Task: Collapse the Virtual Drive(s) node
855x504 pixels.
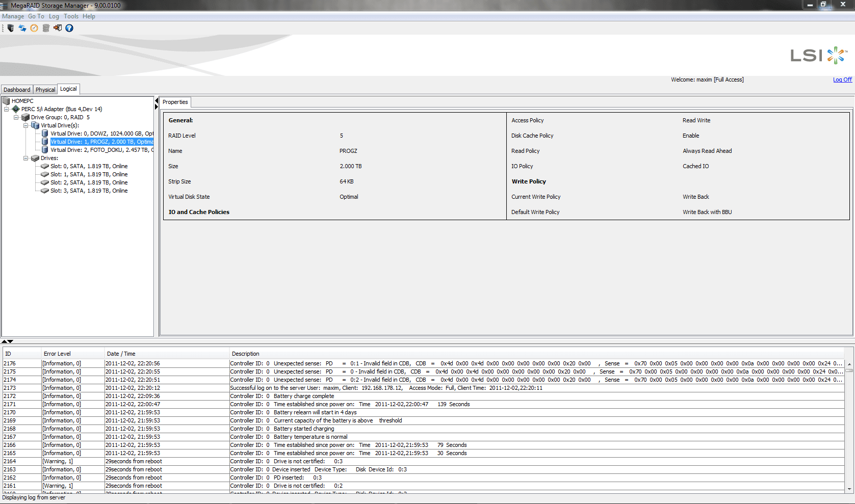Action: point(25,125)
